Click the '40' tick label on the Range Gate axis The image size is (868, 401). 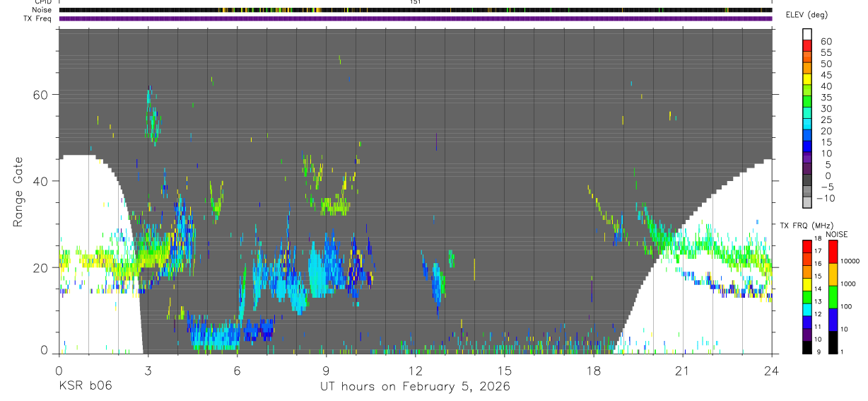(x=42, y=181)
